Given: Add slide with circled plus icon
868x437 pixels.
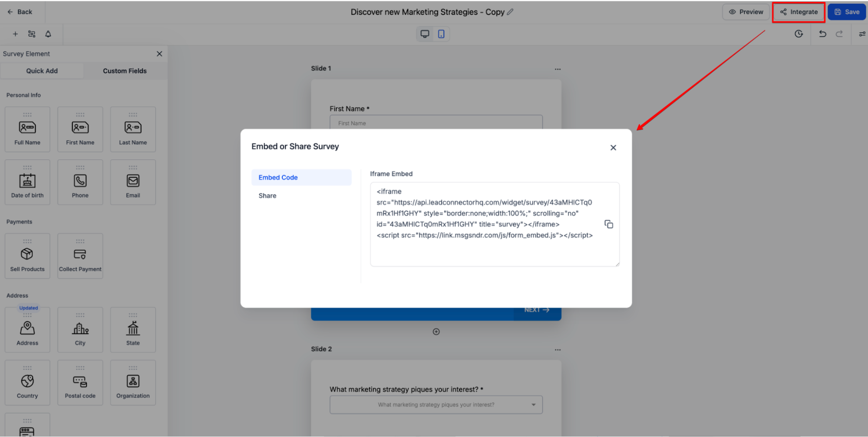Looking at the screenshot, I should [x=436, y=332].
